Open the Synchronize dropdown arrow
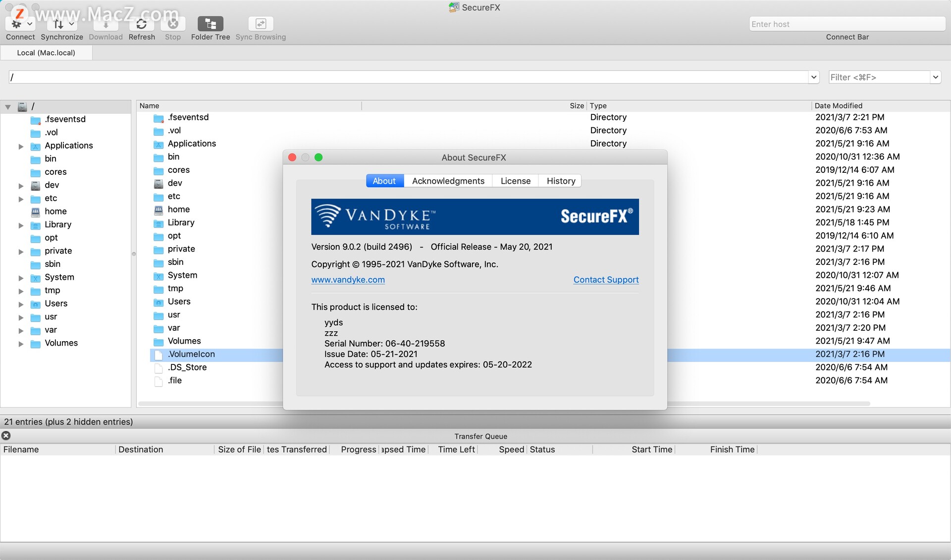Screen dimensions: 951x560 [x=71, y=24]
